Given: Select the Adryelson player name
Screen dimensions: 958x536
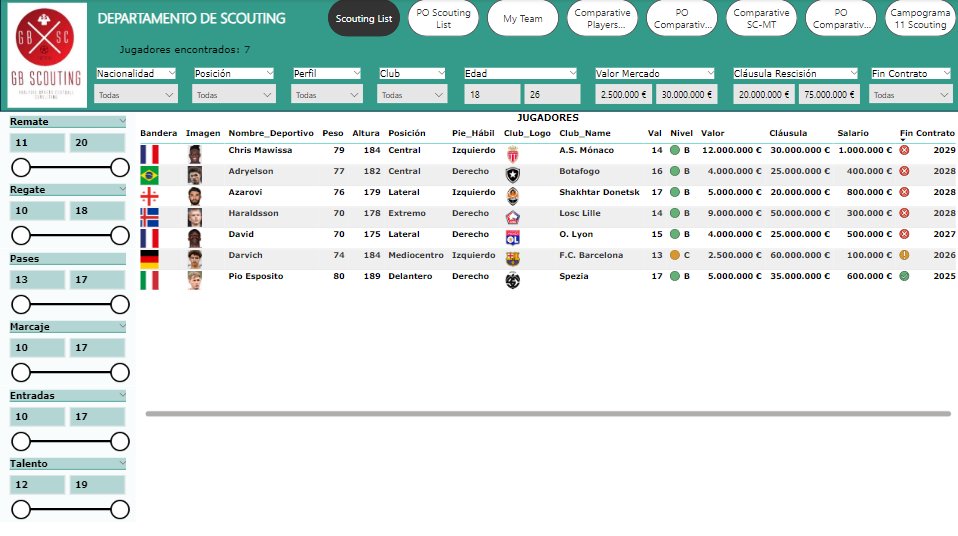Looking at the screenshot, I should point(250,171).
